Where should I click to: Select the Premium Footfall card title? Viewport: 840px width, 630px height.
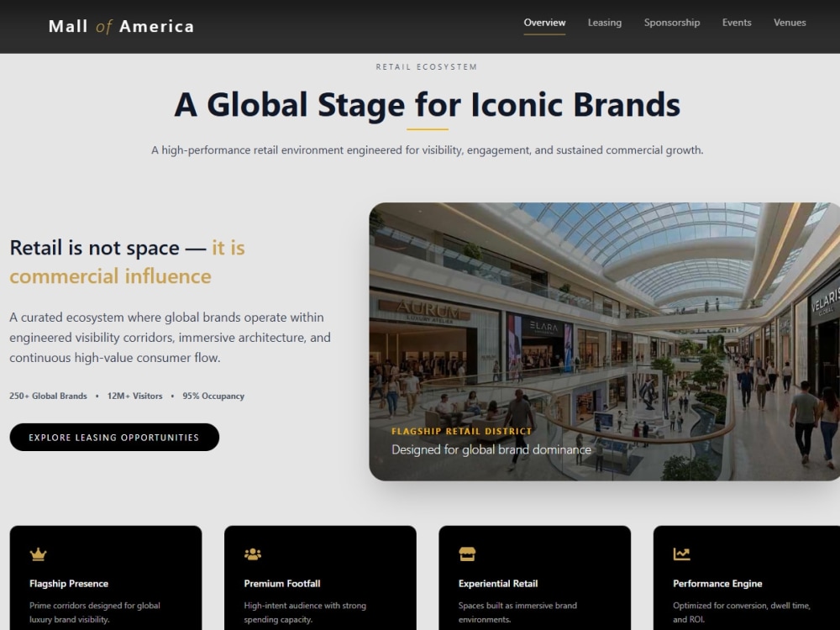point(281,584)
